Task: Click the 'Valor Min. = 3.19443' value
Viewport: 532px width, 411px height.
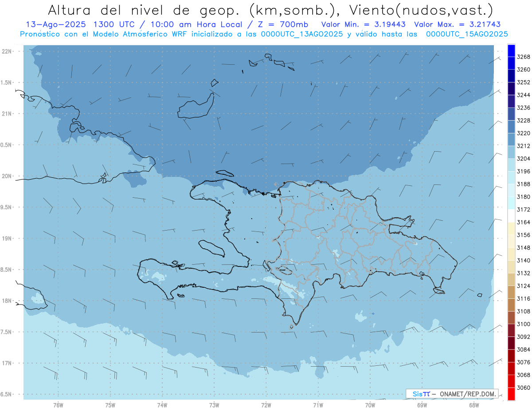Action: pos(364,24)
